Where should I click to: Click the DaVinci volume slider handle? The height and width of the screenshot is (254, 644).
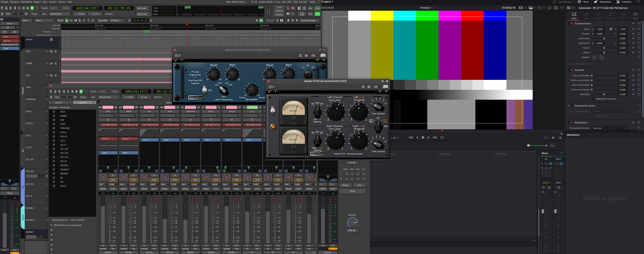546,145
